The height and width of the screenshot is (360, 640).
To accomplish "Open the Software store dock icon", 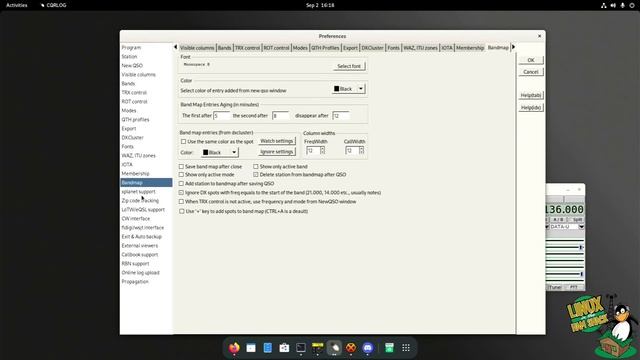I will (284, 348).
